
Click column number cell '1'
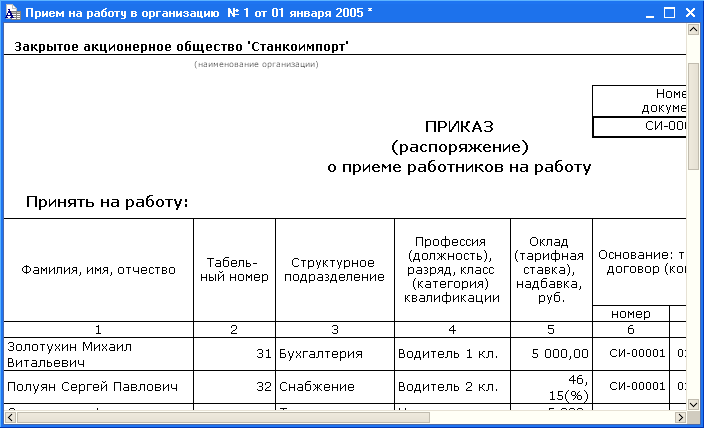98,330
